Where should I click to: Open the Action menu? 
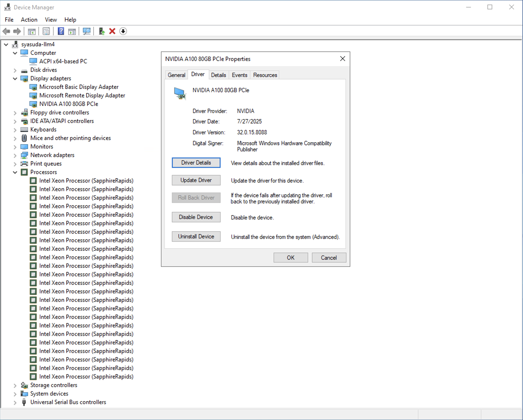point(29,20)
